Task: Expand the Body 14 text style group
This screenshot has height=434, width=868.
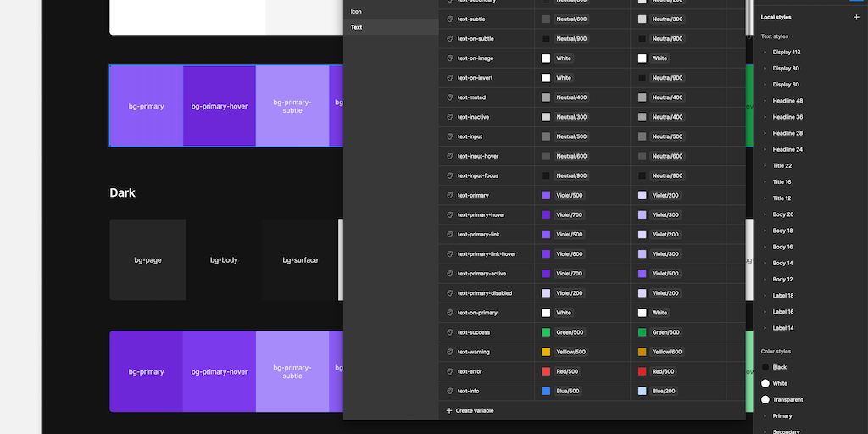Action: tap(765, 264)
